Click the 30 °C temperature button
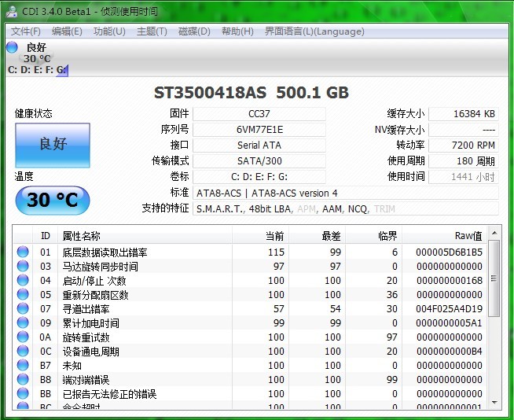This screenshot has height=420, width=514. (x=53, y=200)
